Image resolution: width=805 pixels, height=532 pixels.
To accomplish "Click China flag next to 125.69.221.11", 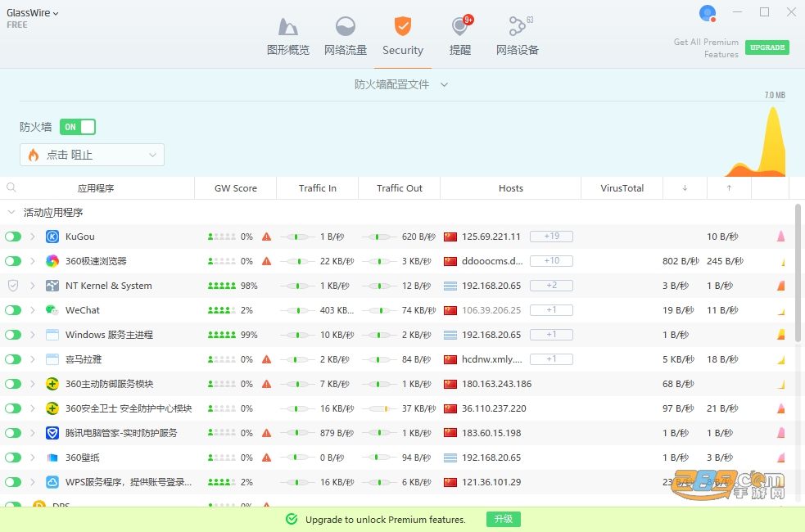I will coord(450,237).
